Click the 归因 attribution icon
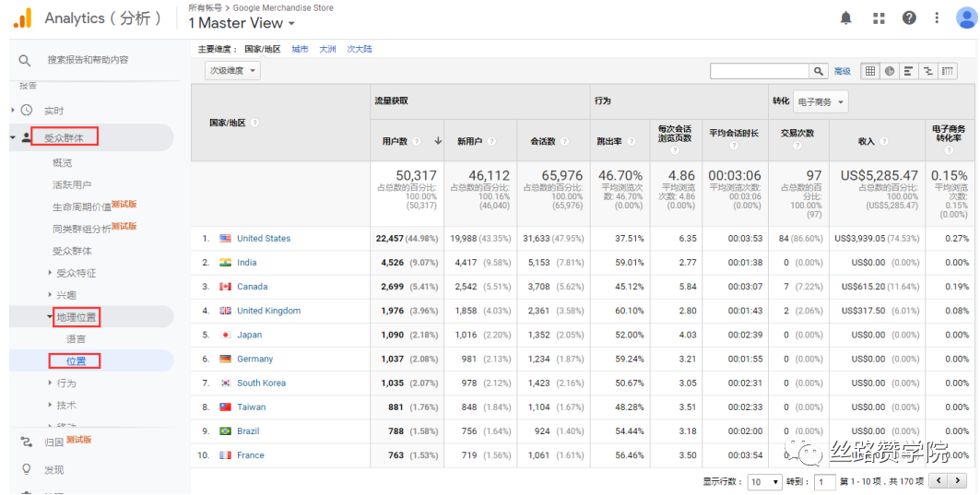 26,442
